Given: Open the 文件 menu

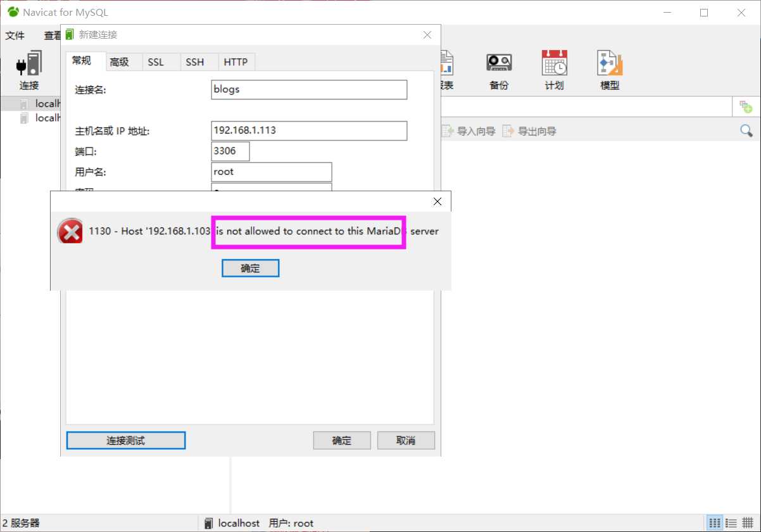Looking at the screenshot, I should click(x=15, y=35).
